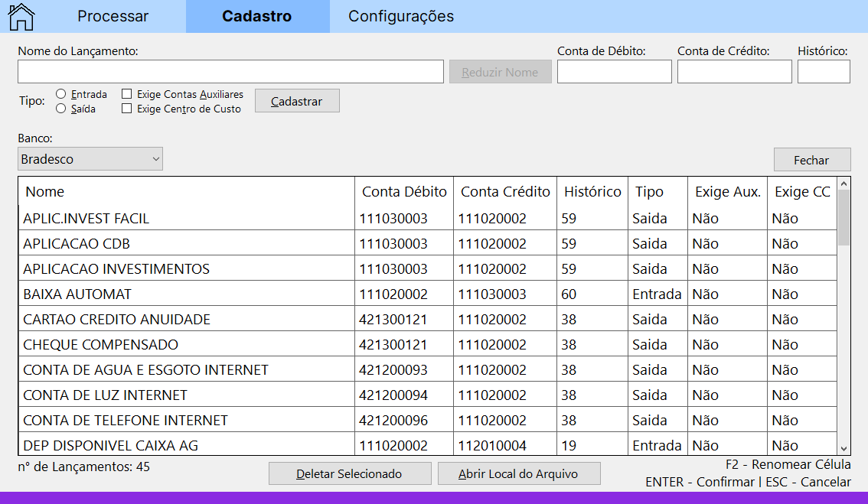The height and width of the screenshot is (504, 868).
Task: Click Abrir Local do Arquivo button
Action: (518, 473)
